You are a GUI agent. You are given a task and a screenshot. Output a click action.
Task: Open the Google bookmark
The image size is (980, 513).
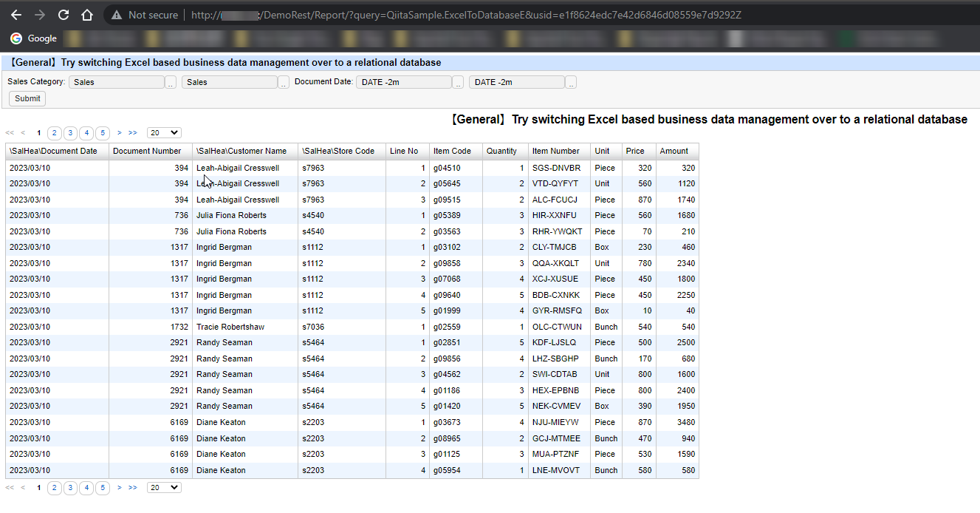pos(34,38)
